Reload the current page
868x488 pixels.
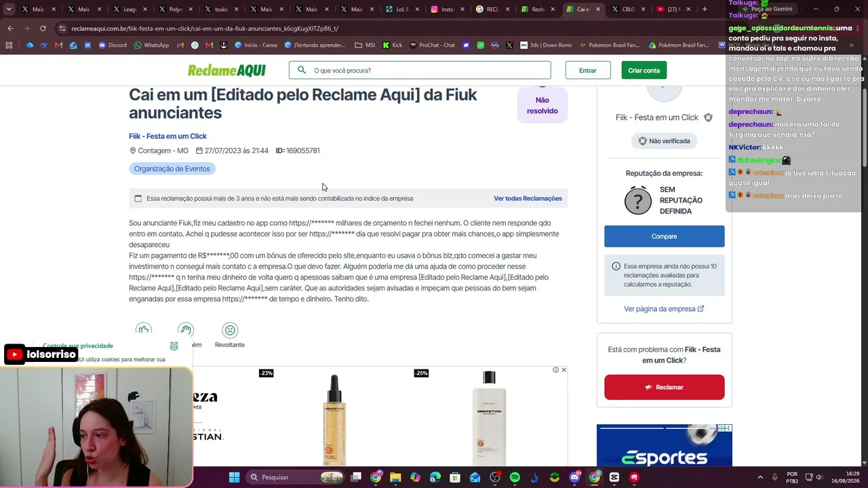click(43, 28)
